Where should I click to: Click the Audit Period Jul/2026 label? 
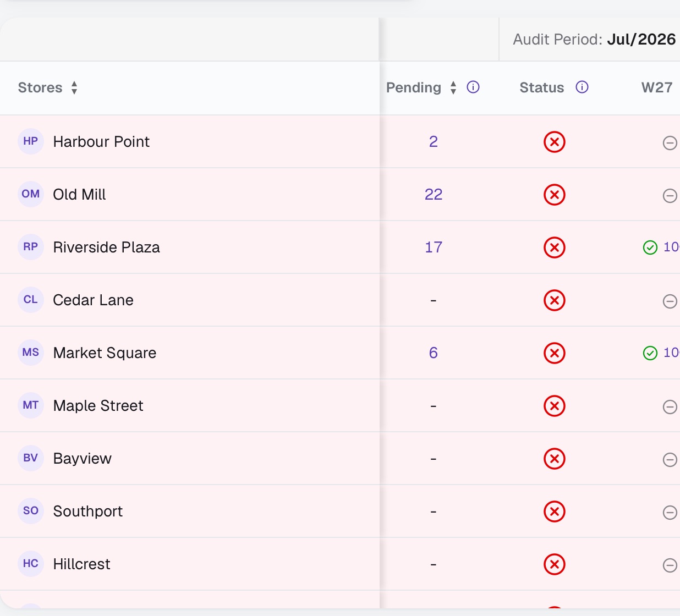[594, 39]
